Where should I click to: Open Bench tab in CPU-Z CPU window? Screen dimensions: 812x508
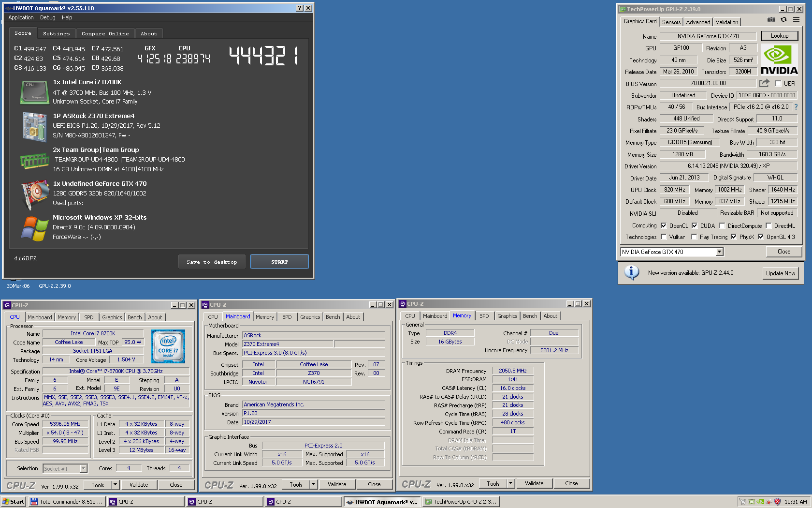coord(134,317)
